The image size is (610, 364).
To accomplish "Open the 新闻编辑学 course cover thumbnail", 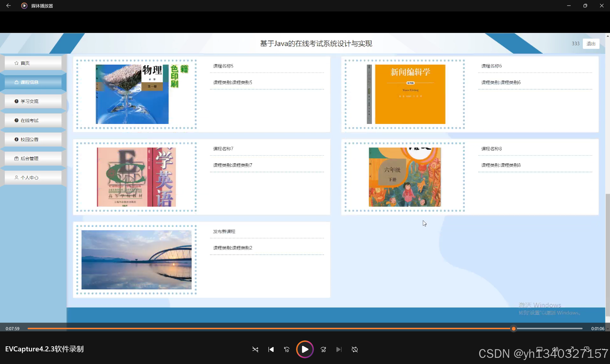I will (x=410, y=94).
